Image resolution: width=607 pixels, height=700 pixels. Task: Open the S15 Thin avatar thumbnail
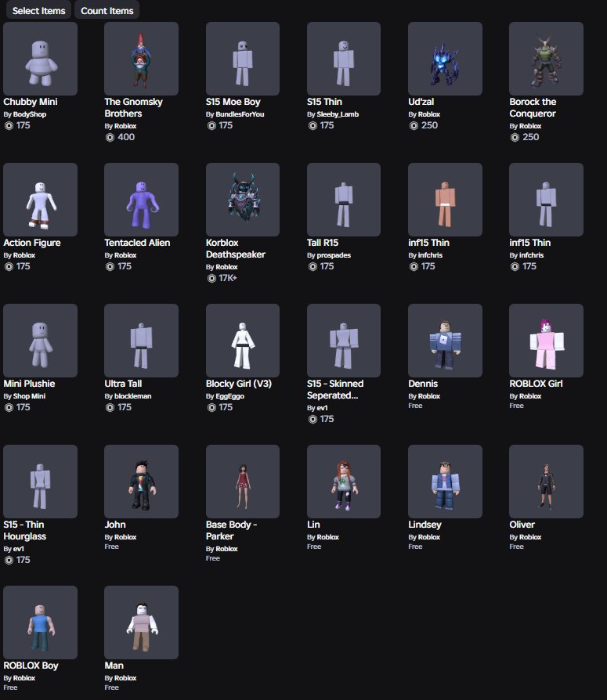point(344,59)
